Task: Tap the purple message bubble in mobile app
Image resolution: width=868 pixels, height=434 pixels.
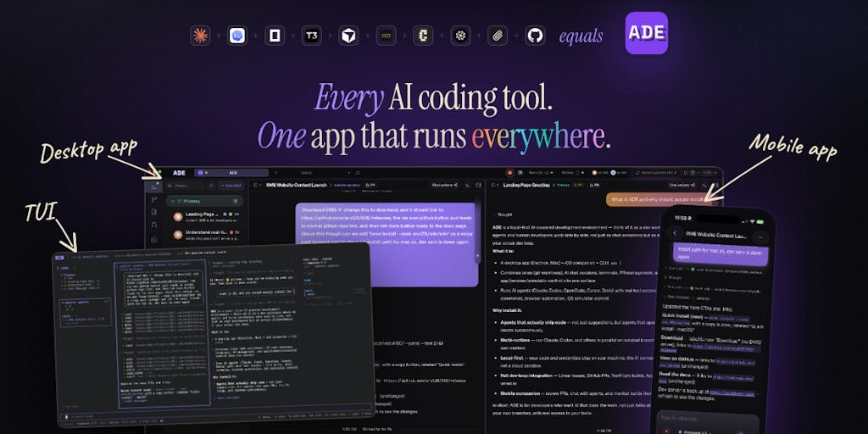Action: point(720,253)
